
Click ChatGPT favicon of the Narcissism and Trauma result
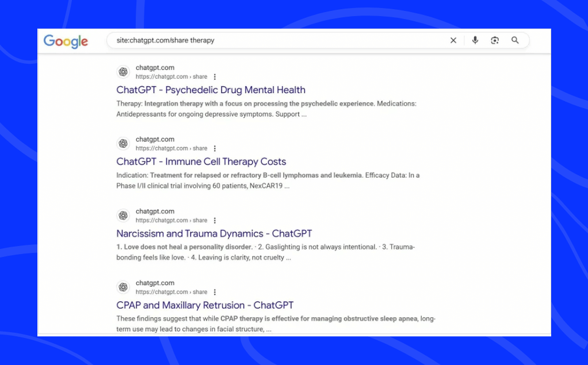click(x=123, y=215)
